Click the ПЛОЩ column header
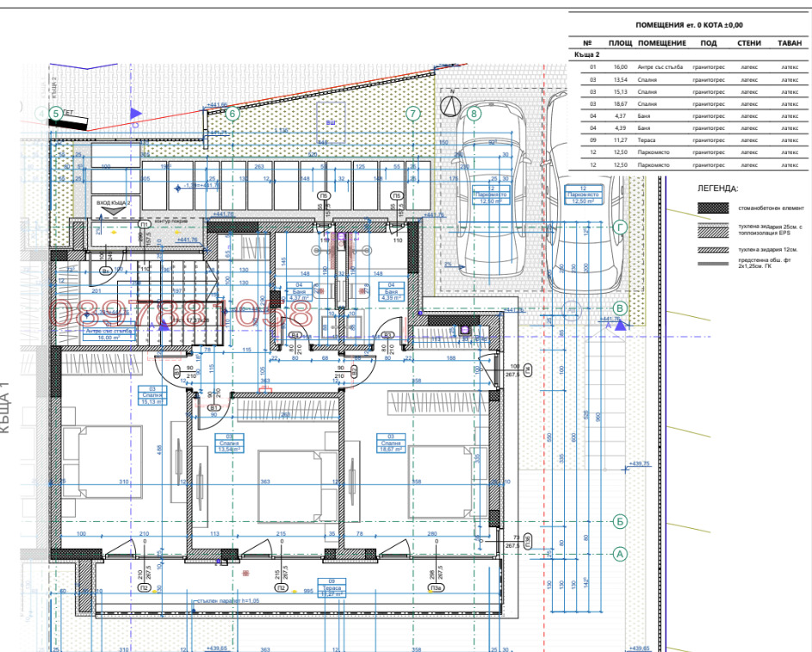Image resolution: width=812 pixels, height=652 pixels. [620, 43]
